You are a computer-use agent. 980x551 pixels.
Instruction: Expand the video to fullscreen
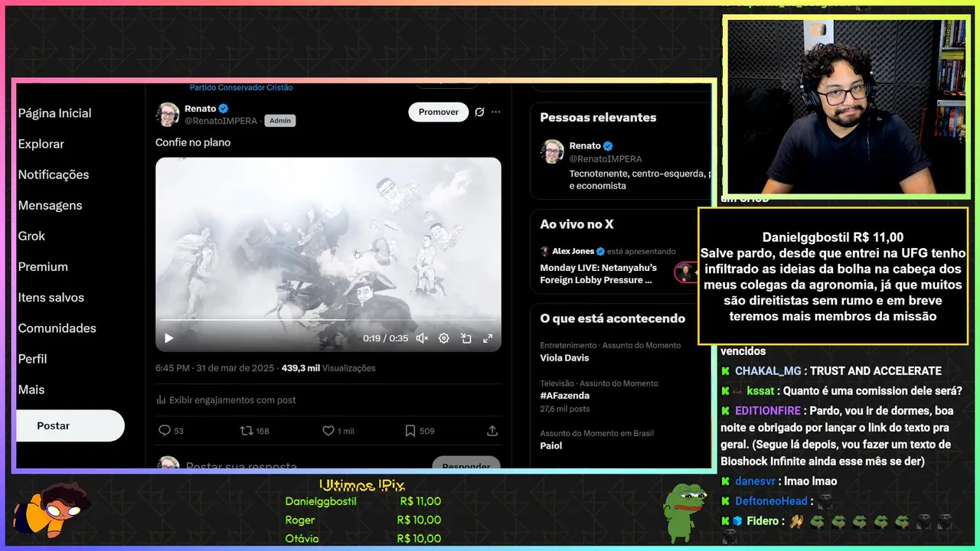coord(488,338)
